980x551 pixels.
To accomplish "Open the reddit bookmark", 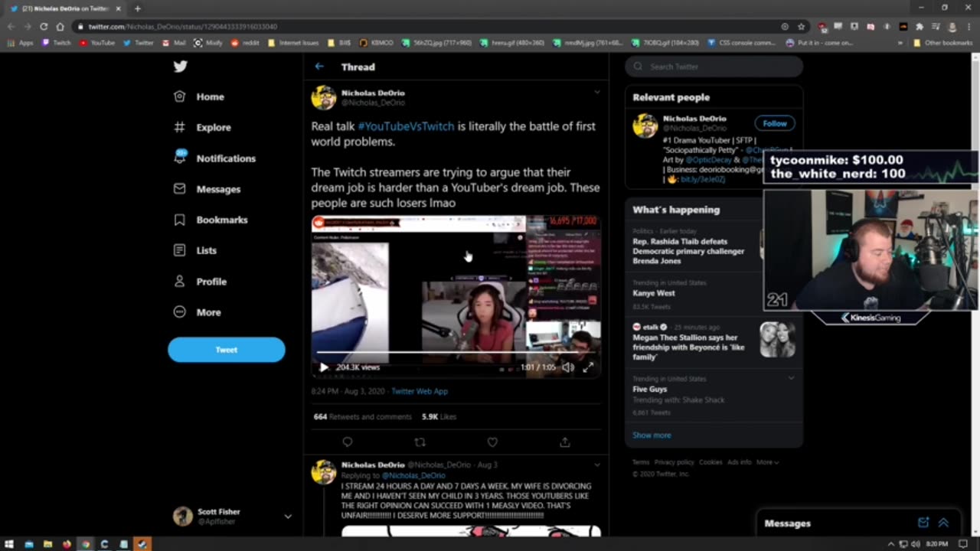I will 246,43.
